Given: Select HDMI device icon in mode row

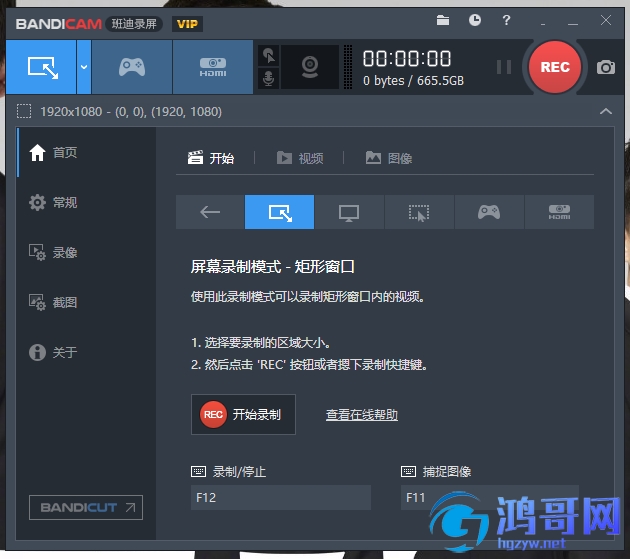Looking at the screenshot, I should tap(559, 212).
